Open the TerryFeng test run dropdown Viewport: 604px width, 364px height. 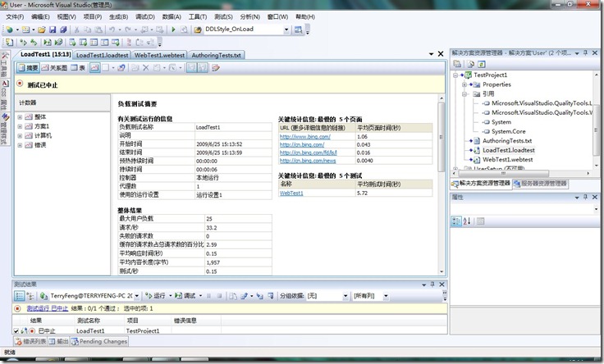coord(137,296)
